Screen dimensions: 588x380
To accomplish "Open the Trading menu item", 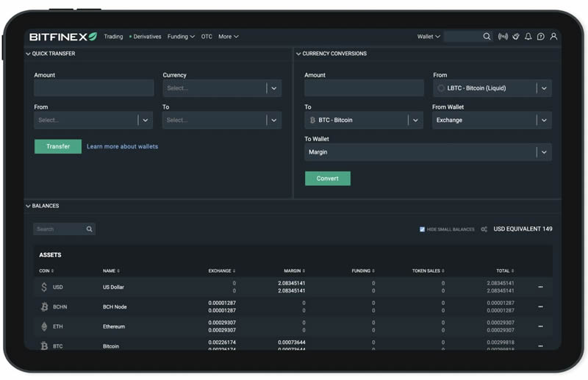I will [113, 37].
